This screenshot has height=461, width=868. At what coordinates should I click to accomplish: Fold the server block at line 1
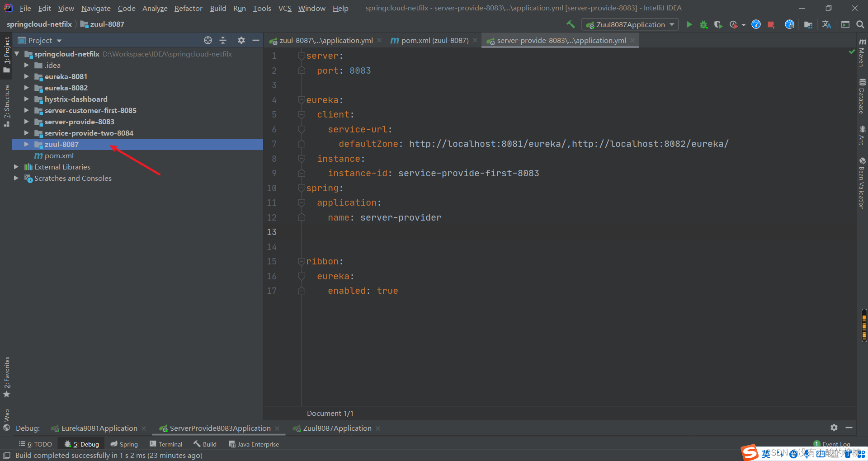[302, 56]
